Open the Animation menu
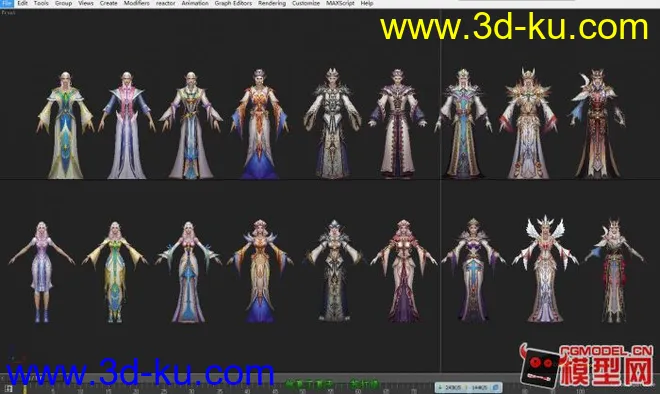This screenshot has width=660, height=394. point(195,3)
